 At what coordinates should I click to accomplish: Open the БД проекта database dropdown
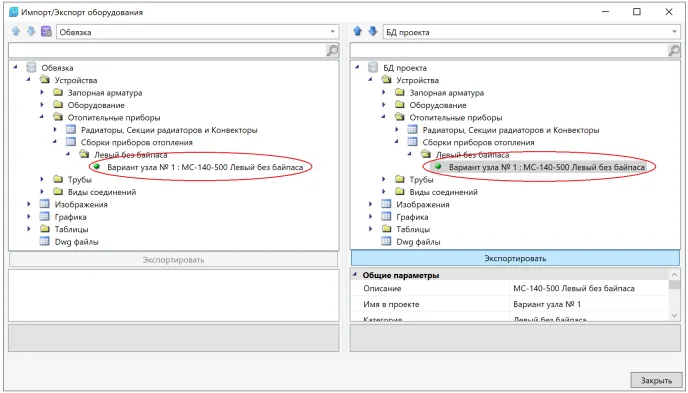coord(674,32)
